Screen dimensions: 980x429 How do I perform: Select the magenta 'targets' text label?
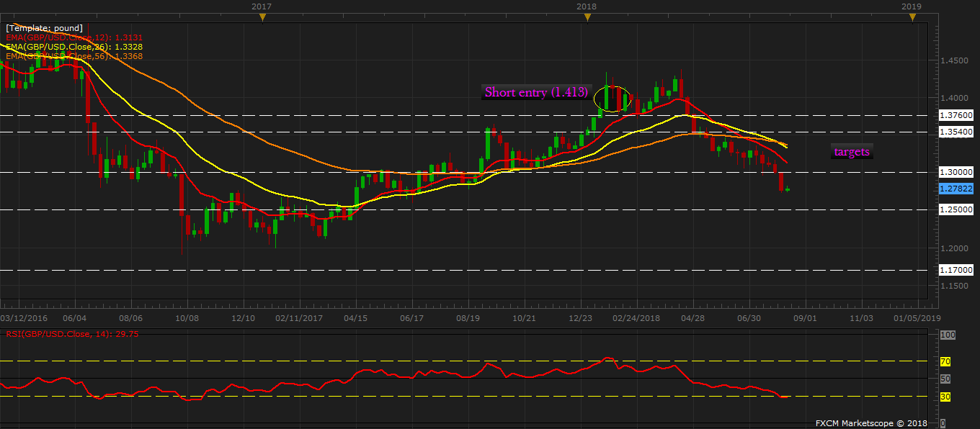[851, 152]
